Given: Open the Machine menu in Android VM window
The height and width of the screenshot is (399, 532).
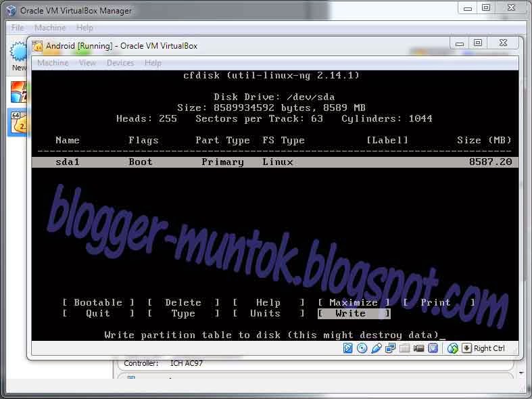Looking at the screenshot, I should pos(53,63).
